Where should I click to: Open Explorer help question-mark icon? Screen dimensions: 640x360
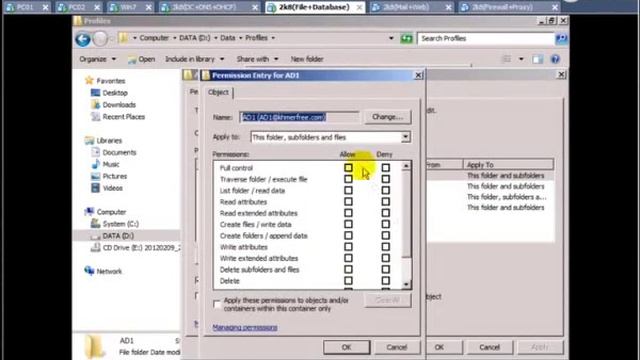click(555, 59)
